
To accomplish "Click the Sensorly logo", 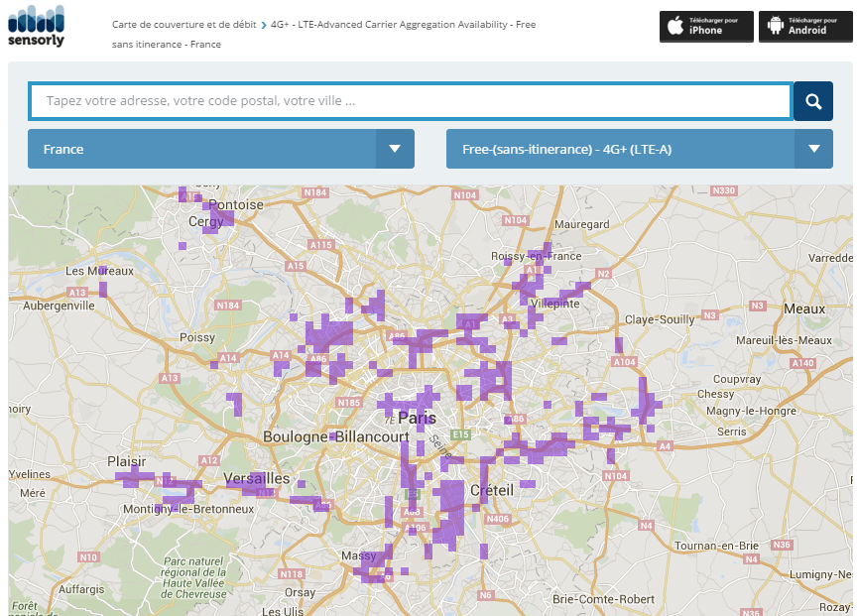I will [x=36, y=27].
